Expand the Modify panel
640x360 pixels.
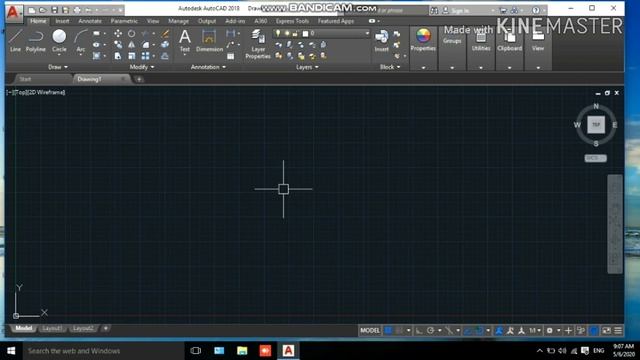pos(142,67)
